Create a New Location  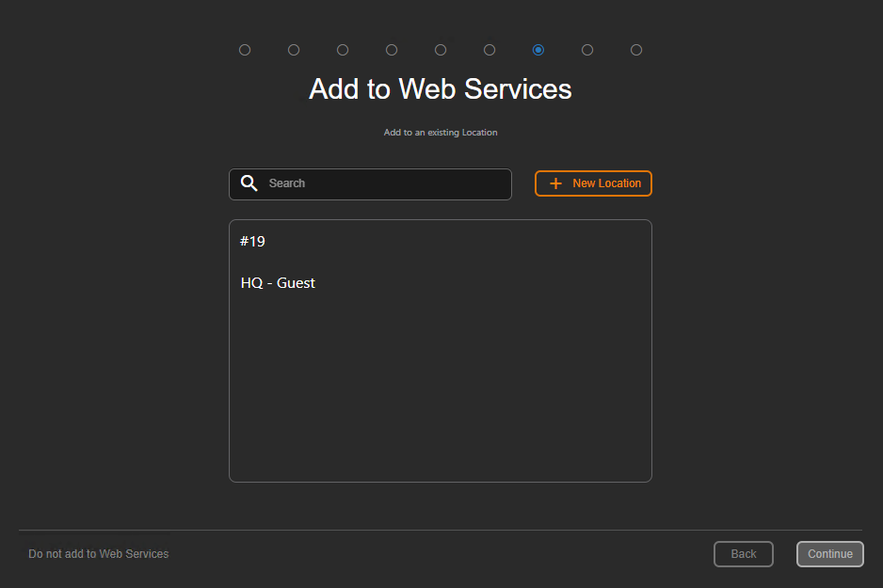point(593,183)
